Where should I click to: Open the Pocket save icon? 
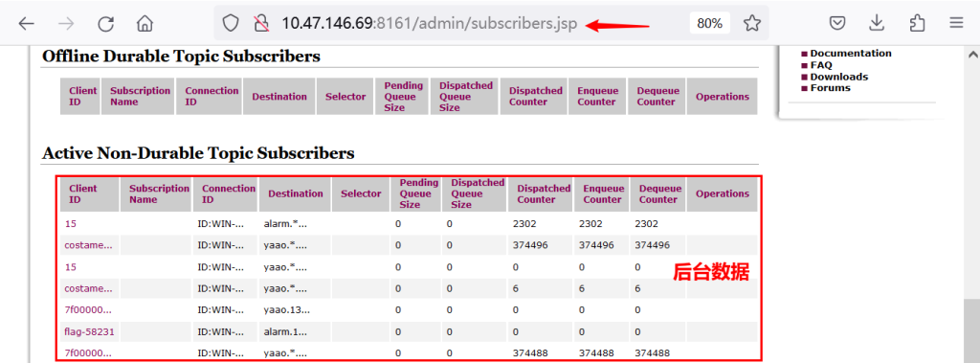[x=837, y=24]
